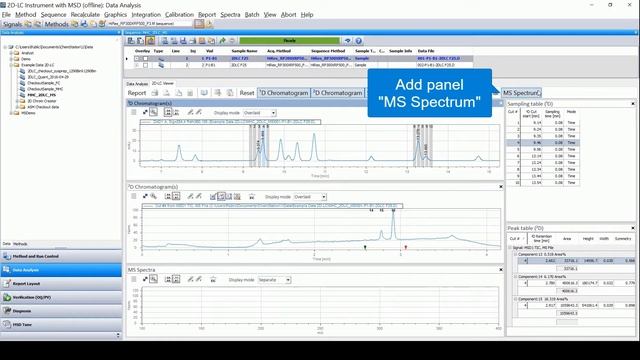640x360 pixels.
Task: Click the zoom magnifier icon in 2D Chromatogram toolbar
Action: pos(153,197)
